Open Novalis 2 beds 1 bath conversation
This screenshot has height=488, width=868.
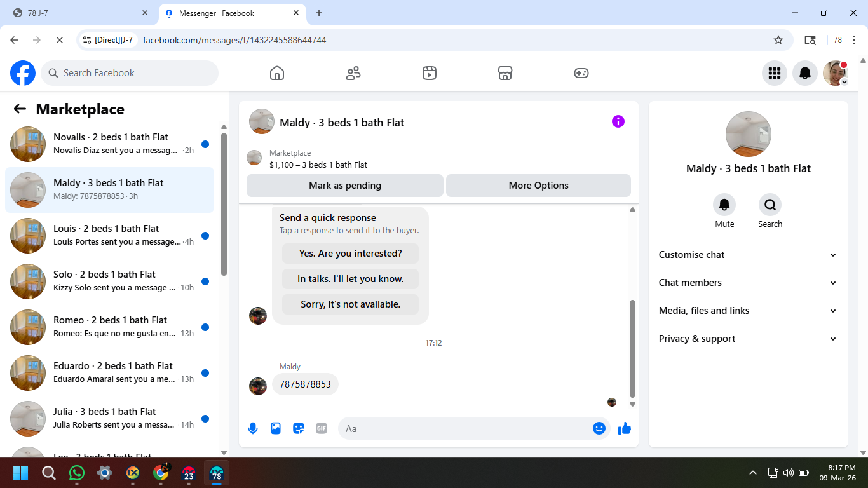[109, 144]
